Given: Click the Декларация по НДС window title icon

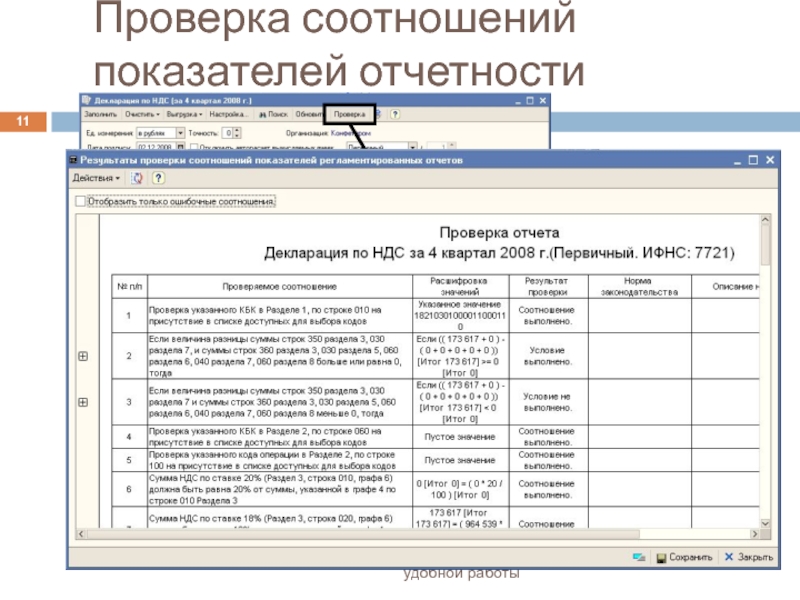Looking at the screenshot, I should point(86,100).
